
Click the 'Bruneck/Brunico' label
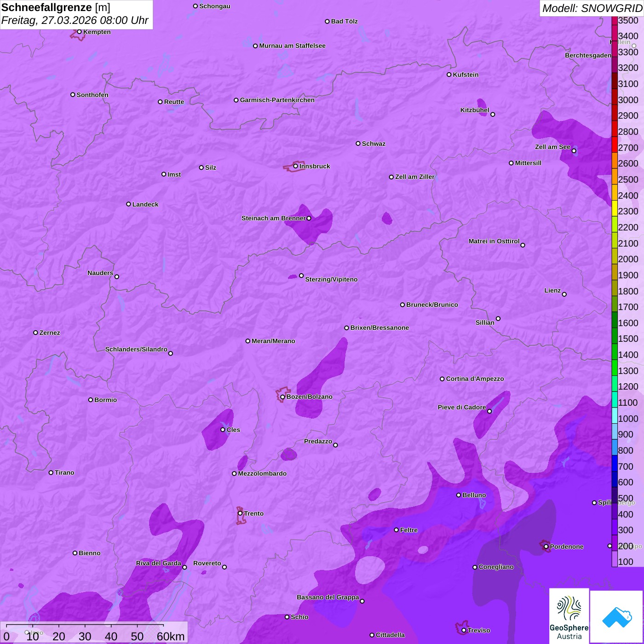(x=432, y=305)
